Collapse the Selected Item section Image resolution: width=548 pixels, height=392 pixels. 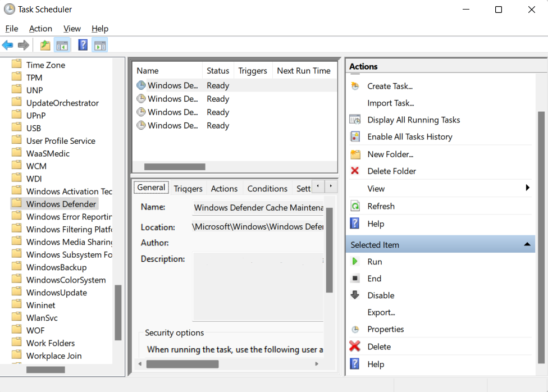(x=527, y=244)
